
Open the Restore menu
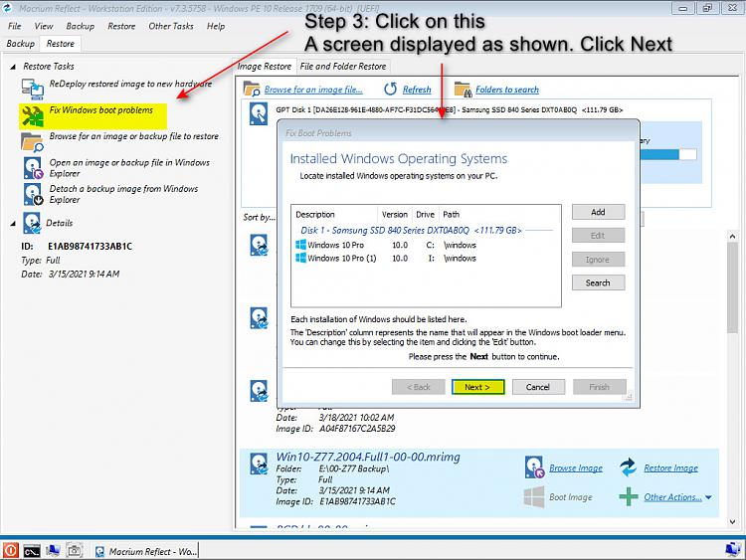121,26
